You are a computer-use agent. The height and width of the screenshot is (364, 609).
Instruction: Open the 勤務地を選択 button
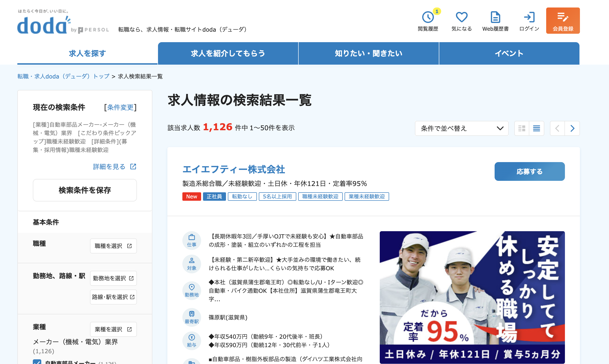(x=113, y=278)
